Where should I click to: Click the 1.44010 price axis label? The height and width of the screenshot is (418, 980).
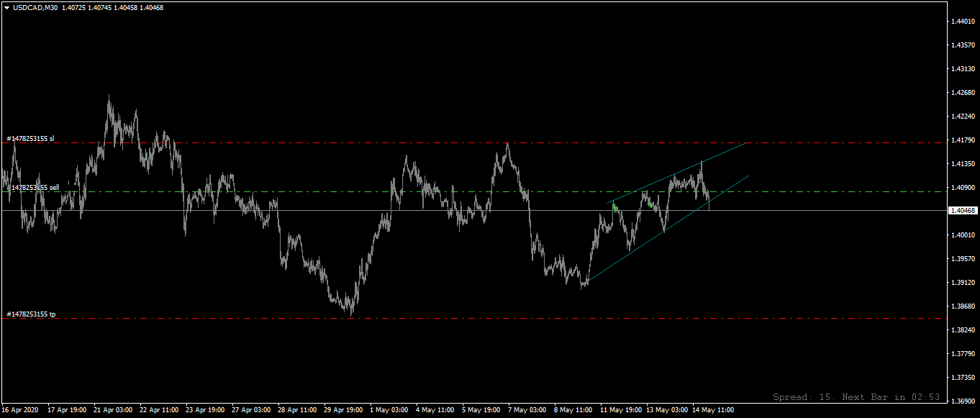(x=963, y=22)
